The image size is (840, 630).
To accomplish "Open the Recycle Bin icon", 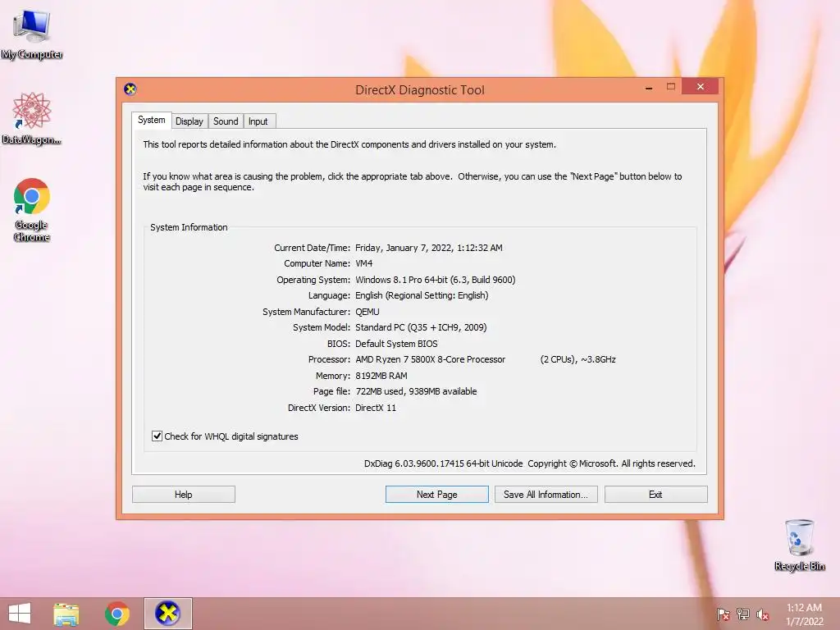I will (799, 545).
